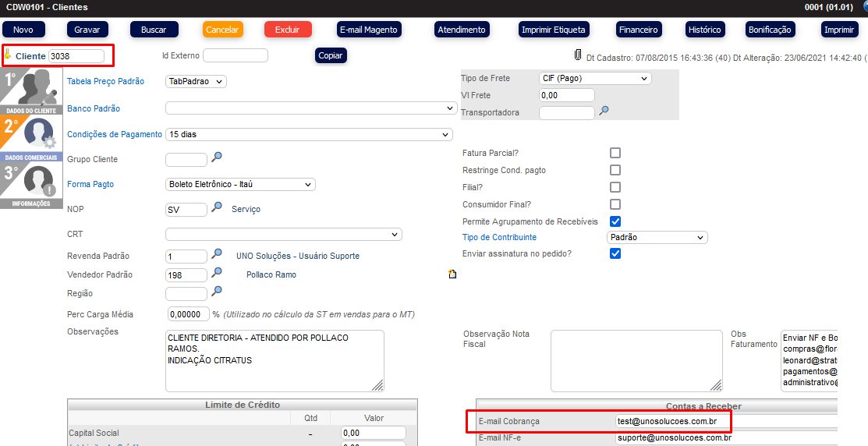Screen dimensions: 868x446
Task: Go to step 1 Dados do Cliente
Action: pos(31,91)
